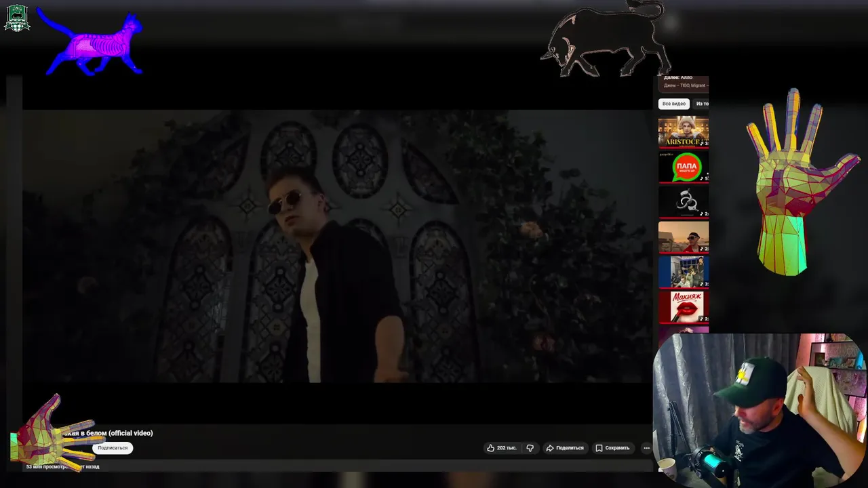Viewport: 868px width, 488px height.
Task: Click the main music video player
Action: pos(337,247)
